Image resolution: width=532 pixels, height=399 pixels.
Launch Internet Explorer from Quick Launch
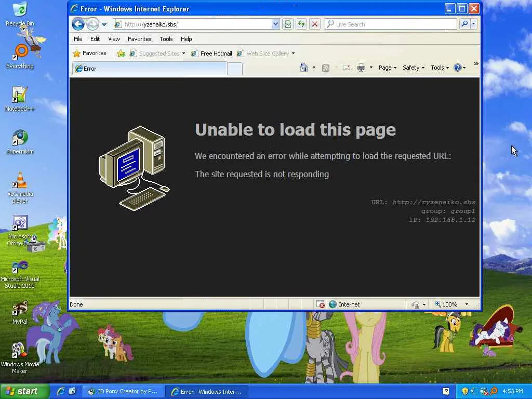[61, 391]
